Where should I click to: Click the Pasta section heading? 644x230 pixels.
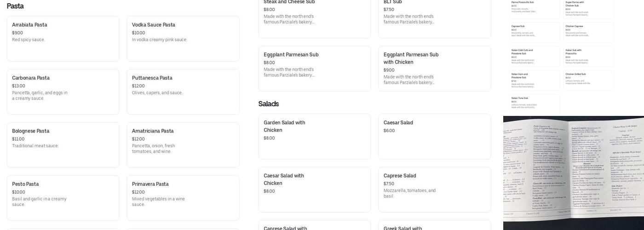click(15, 6)
